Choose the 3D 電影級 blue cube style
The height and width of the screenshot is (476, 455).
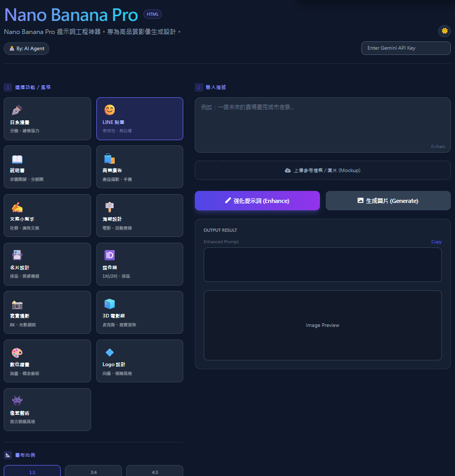139,312
